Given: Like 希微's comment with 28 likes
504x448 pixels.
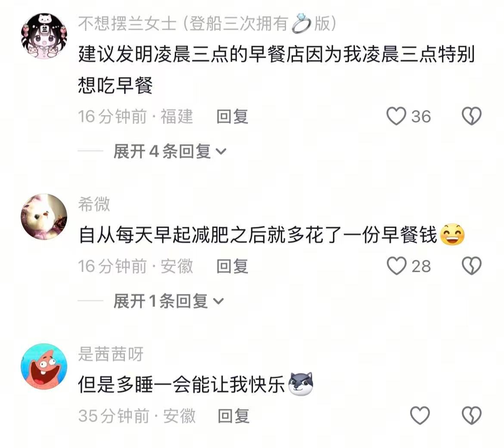Looking at the screenshot, I should 396,266.
